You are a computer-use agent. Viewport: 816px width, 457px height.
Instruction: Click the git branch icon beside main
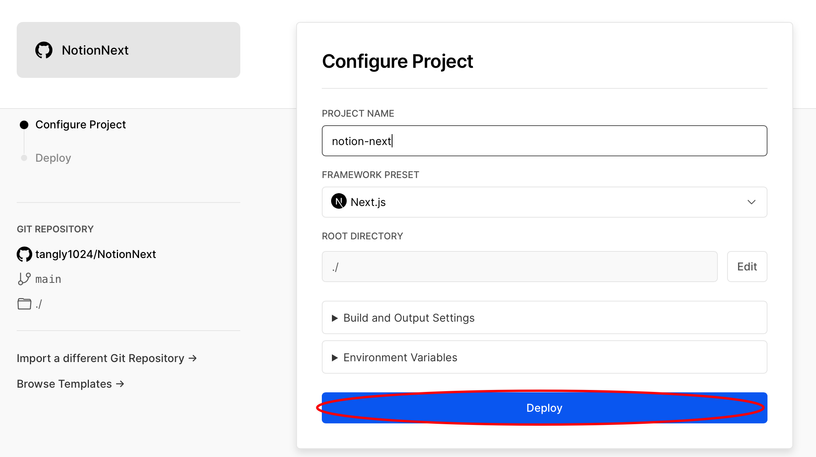coord(25,279)
